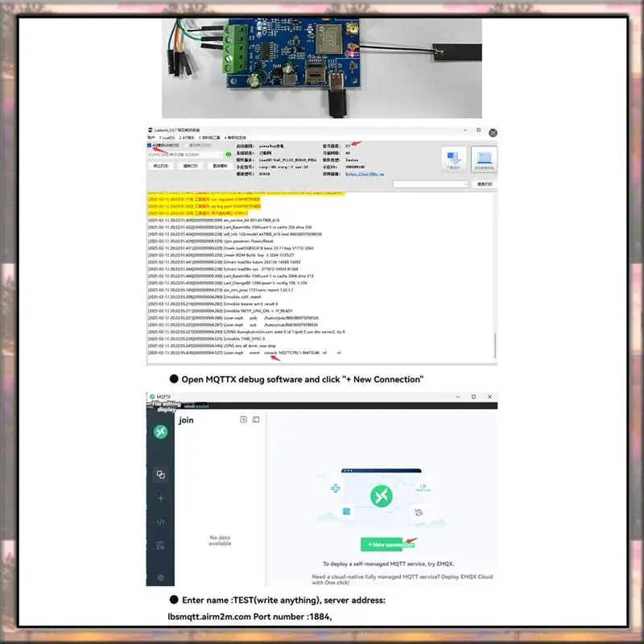Close the MQTTX window
This screenshot has height=644, width=644.
(x=489, y=397)
